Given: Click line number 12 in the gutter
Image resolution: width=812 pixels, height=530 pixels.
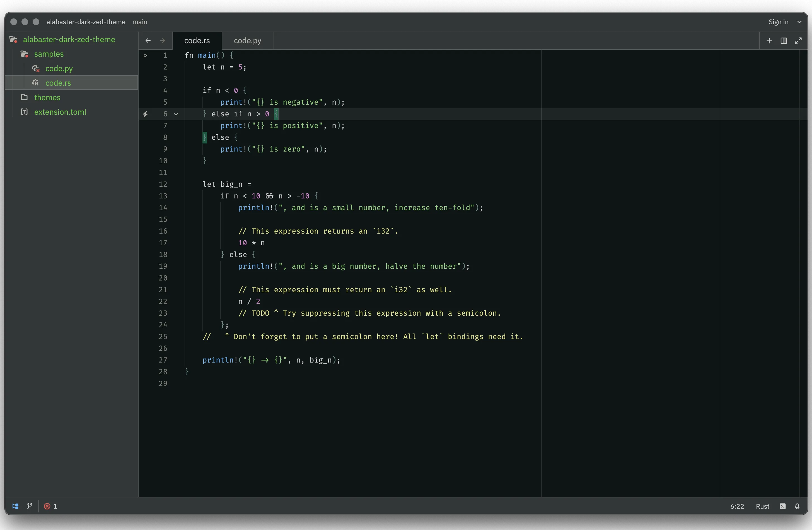Looking at the screenshot, I should pyautogui.click(x=163, y=184).
